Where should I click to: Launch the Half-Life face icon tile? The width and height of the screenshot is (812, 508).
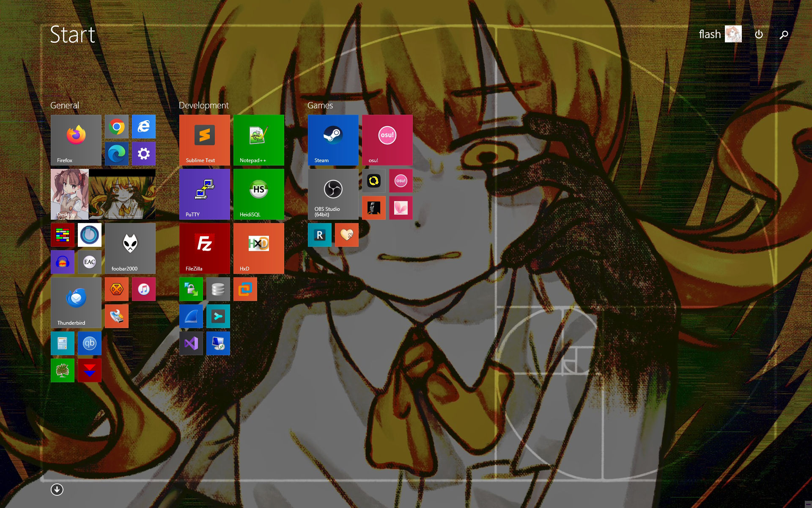pyautogui.click(x=374, y=208)
